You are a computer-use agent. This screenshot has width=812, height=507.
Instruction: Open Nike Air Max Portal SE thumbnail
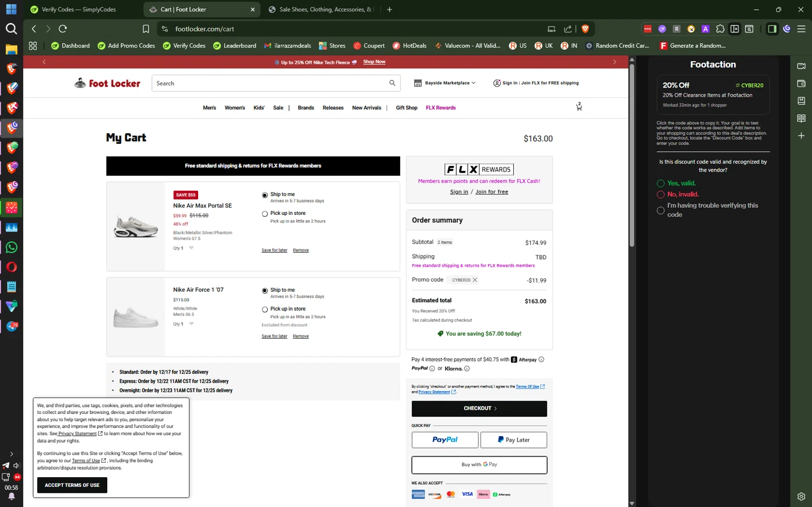[136, 226]
